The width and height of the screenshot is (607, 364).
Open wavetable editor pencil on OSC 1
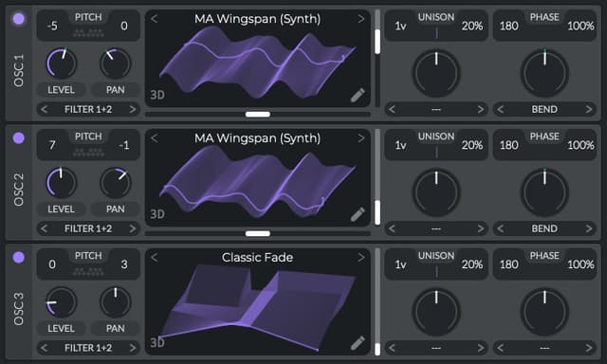pos(358,95)
